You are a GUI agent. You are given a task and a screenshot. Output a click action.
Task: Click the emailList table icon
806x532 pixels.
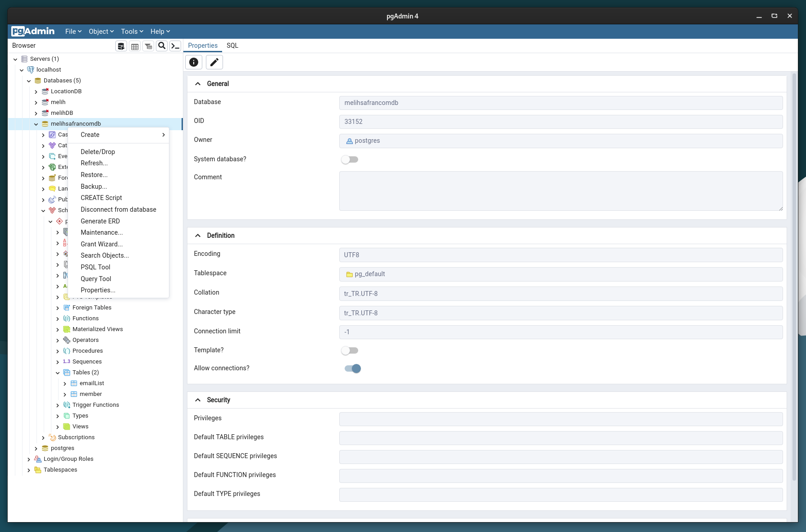pos(74,383)
